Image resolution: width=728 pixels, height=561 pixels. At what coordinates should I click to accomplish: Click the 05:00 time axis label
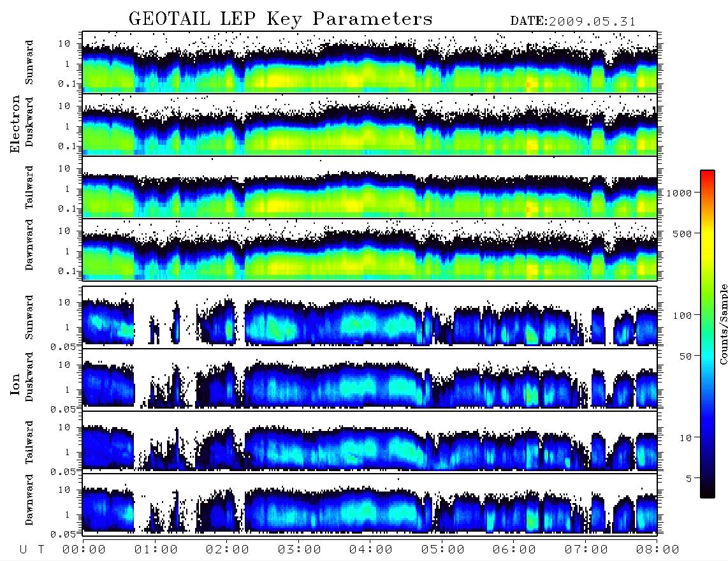point(443,550)
